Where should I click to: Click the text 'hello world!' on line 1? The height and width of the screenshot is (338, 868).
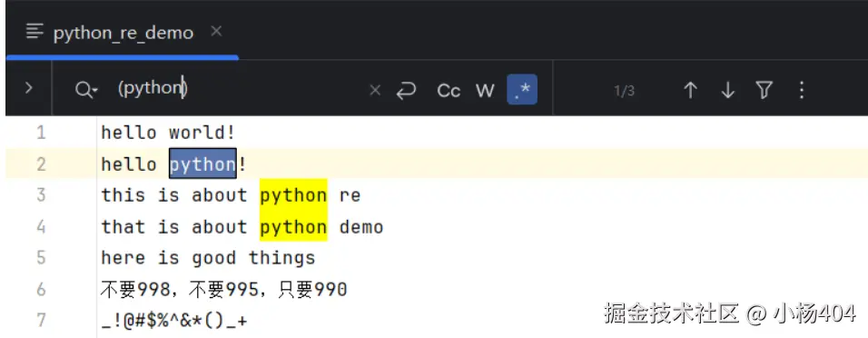(168, 133)
